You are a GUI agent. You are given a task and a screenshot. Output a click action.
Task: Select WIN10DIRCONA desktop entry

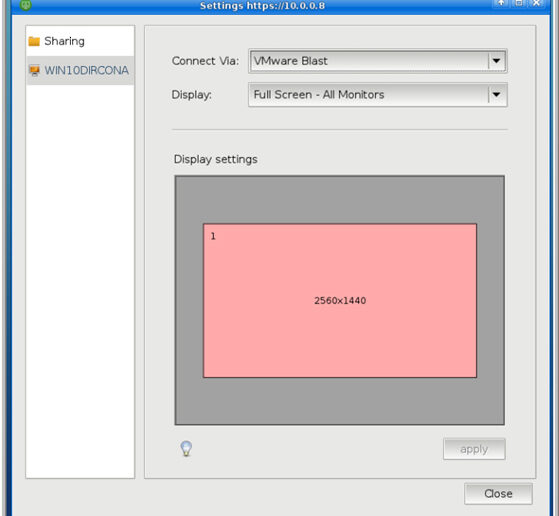80,70
